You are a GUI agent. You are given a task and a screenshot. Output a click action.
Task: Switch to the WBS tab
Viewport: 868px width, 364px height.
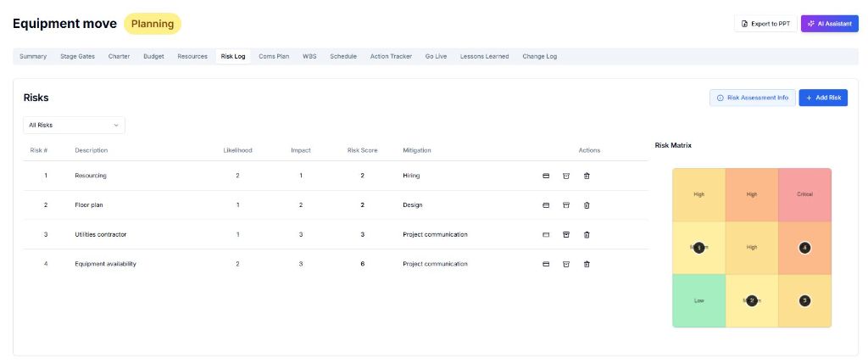point(309,57)
